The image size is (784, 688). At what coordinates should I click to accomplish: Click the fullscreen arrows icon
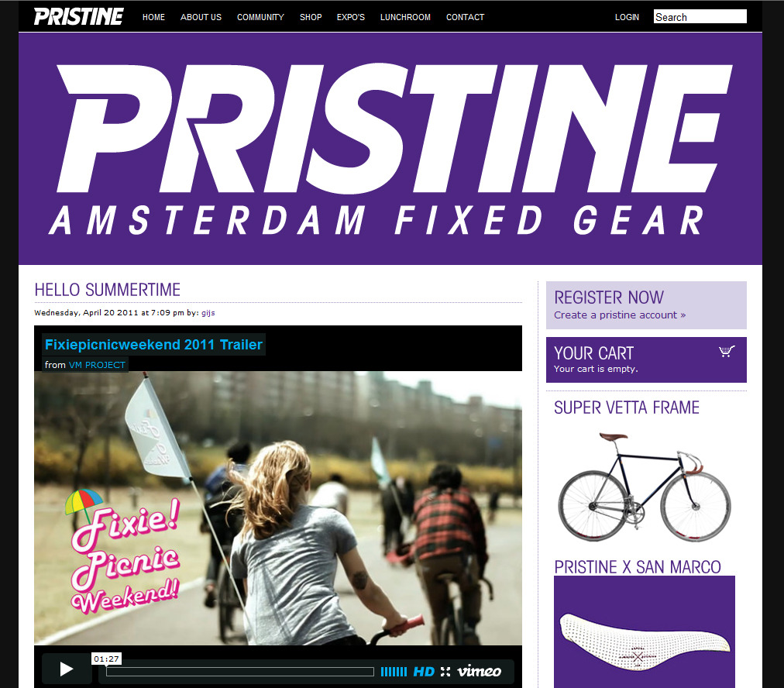tap(445, 672)
